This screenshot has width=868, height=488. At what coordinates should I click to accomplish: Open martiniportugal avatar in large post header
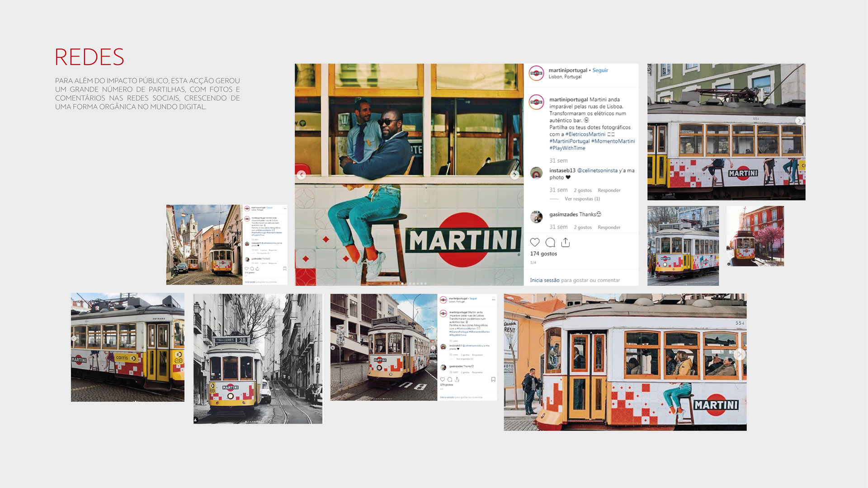tap(536, 73)
